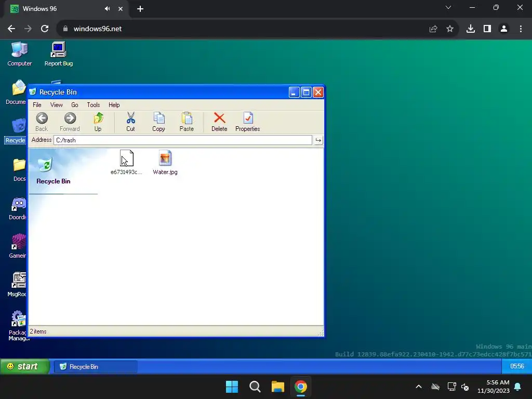The image size is (532, 399).
Task: Open Chrome downloads icon
Action: click(x=471, y=29)
